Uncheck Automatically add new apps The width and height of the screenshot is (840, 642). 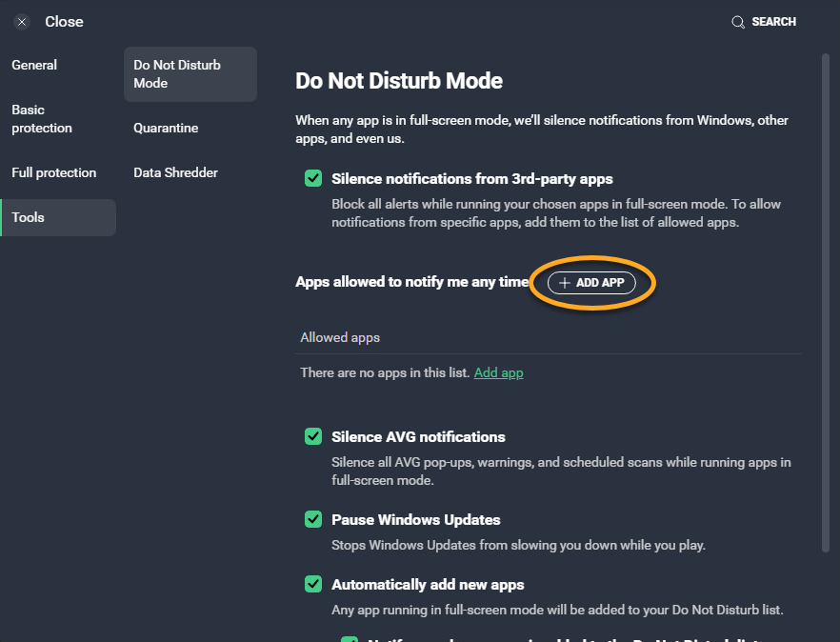coord(312,584)
